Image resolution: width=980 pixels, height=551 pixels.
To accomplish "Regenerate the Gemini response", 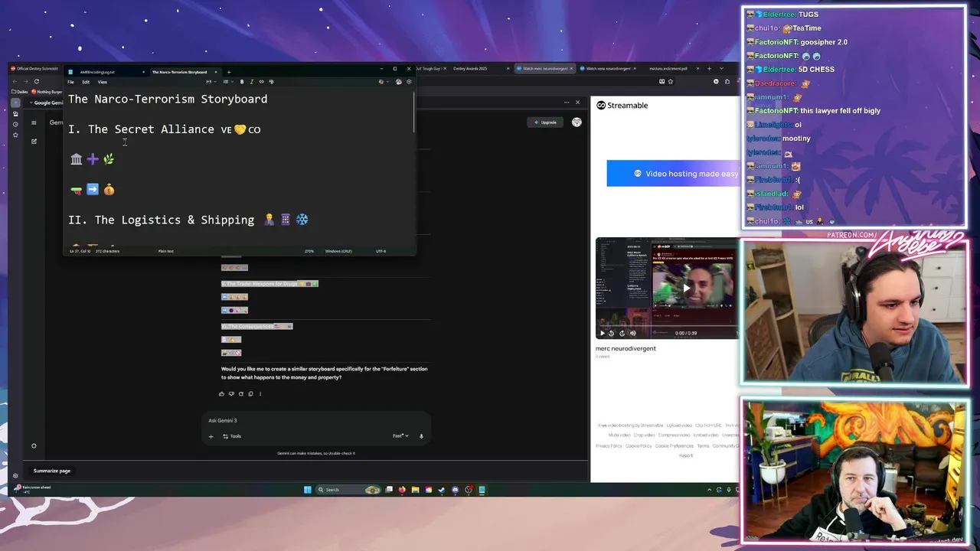I will coord(240,394).
